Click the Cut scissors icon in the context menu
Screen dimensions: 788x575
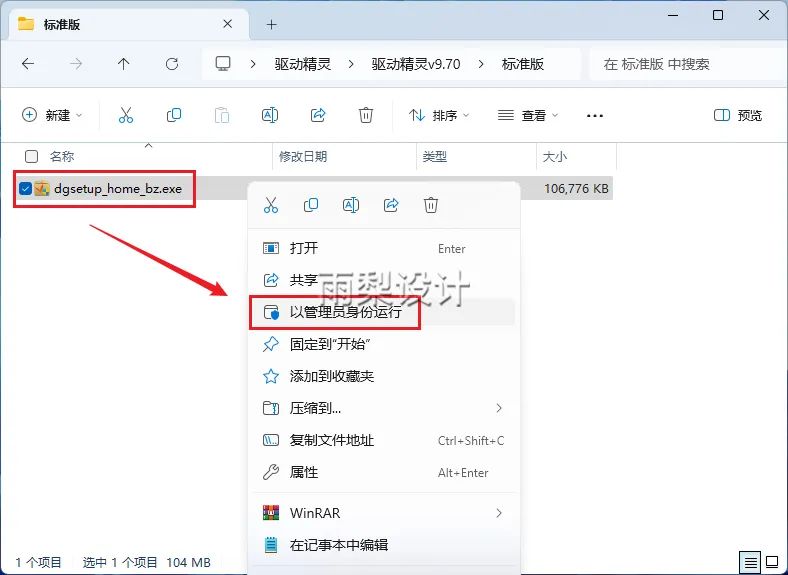point(271,205)
